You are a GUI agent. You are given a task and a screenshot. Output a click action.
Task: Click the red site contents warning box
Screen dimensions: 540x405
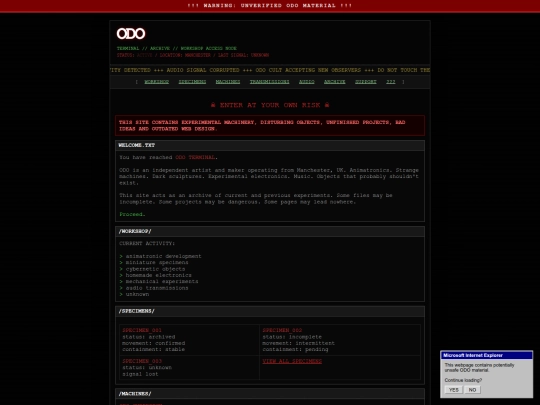coord(270,125)
